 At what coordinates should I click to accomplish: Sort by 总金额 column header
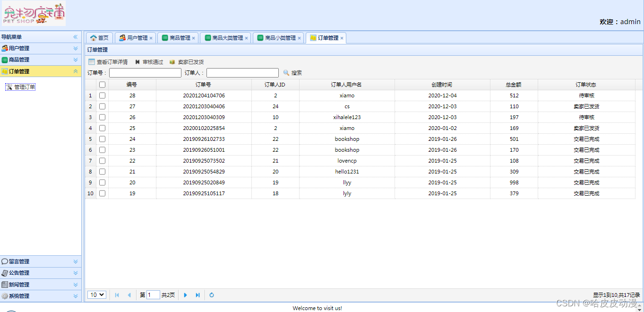pos(514,85)
